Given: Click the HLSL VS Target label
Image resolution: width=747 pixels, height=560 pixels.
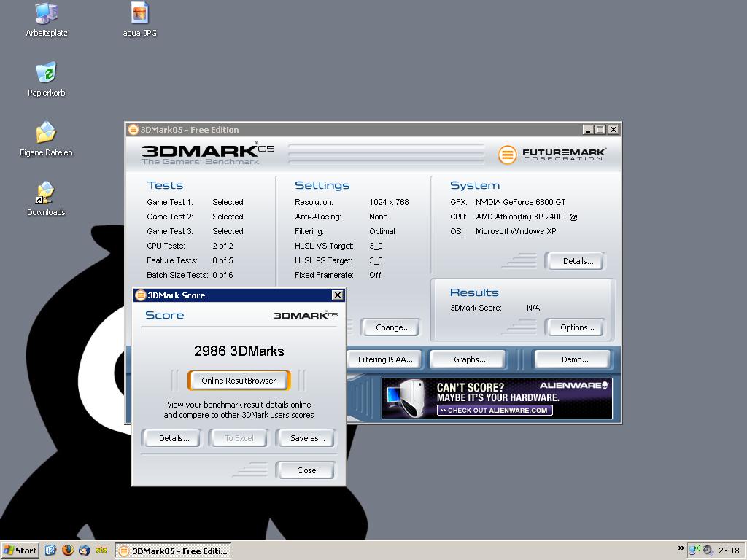Looking at the screenshot, I should point(324,246).
